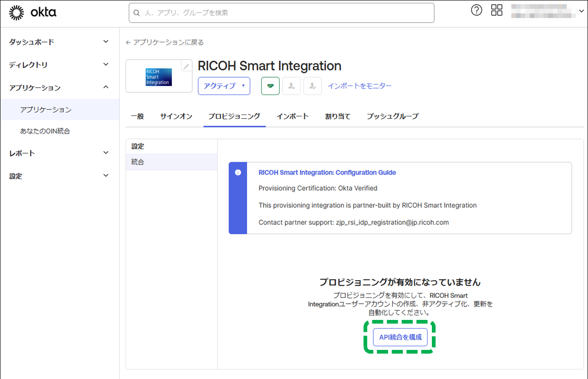
Task: Switch to the サインオン tab
Action: [x=176, y=116]
